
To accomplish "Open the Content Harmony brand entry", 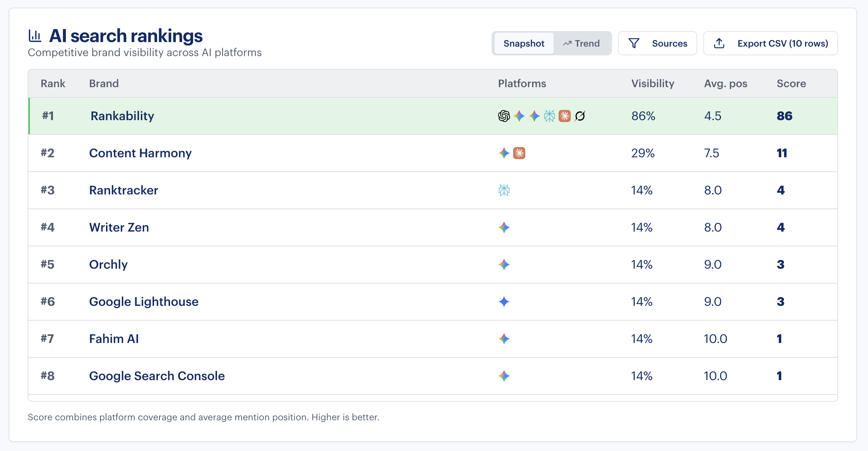I will tap(141, 153).
